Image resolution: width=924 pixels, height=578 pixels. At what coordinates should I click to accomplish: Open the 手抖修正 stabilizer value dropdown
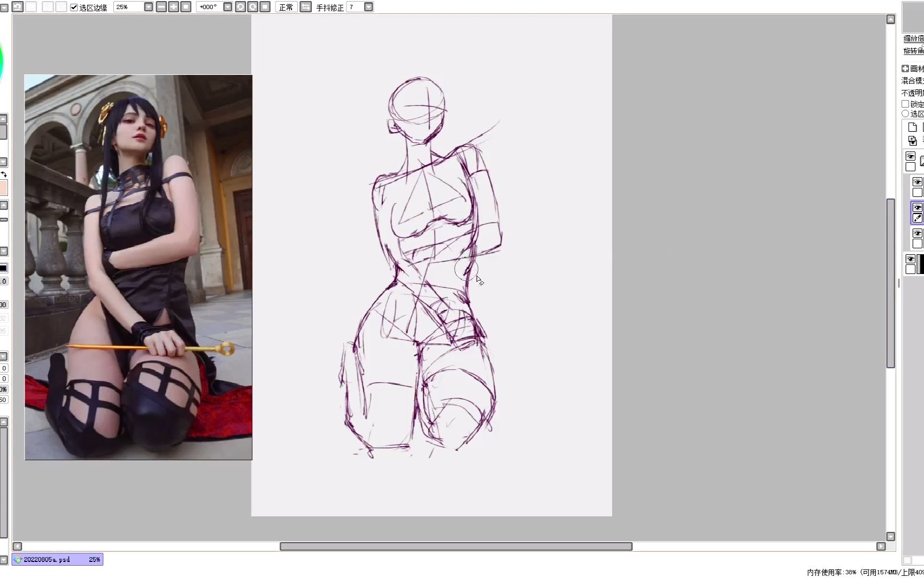368,7
